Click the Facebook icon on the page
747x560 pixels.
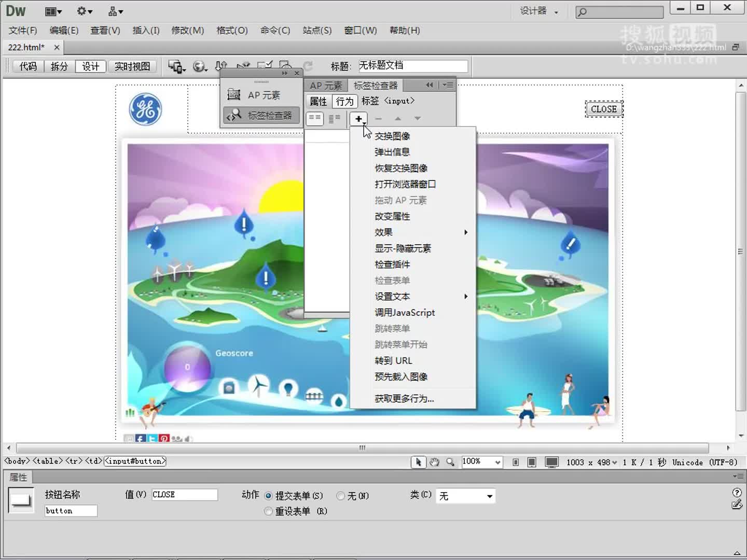(x=141, y=439)
